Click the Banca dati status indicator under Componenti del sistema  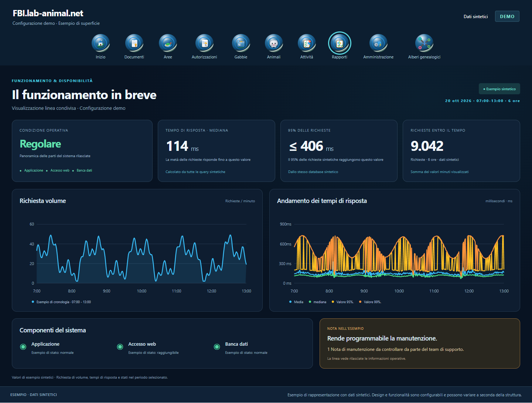217,347
